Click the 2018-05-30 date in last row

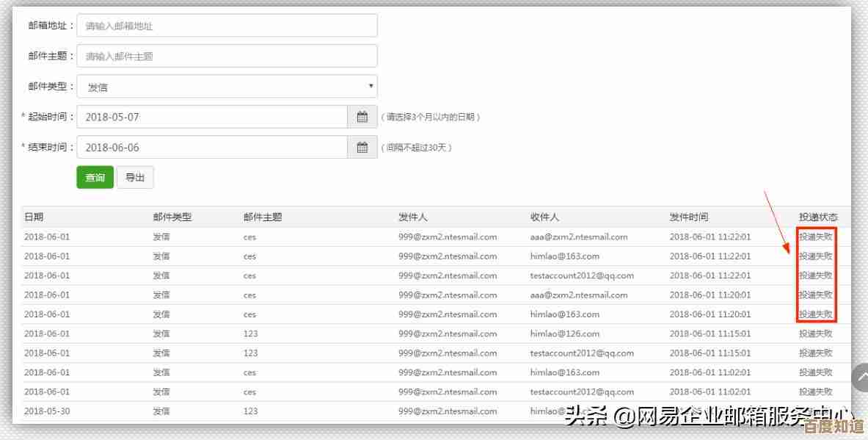[x=47, y=411]
